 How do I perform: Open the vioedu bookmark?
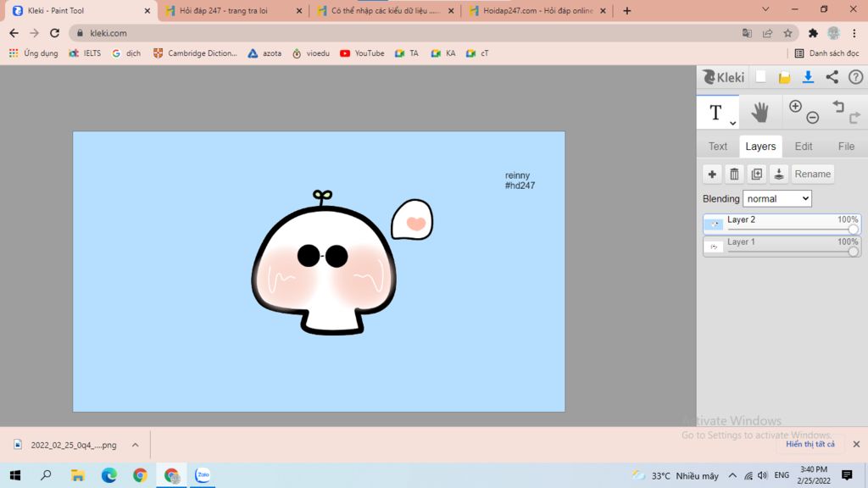[310, 53]
